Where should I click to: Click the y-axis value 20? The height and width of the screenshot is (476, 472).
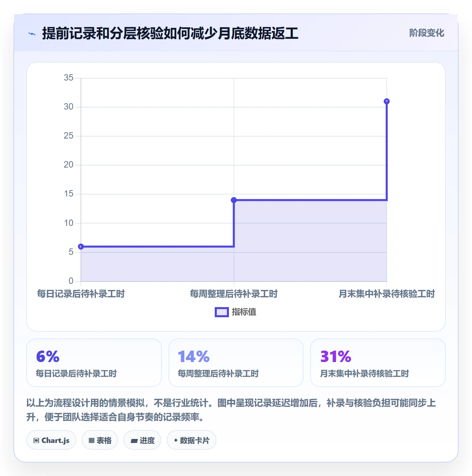click(x=68, y=165)
